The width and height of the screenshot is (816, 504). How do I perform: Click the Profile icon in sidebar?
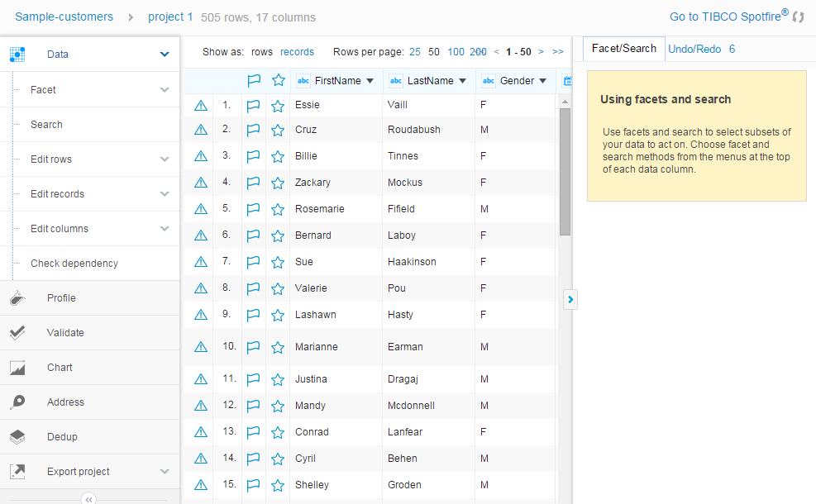[x=18, y=298]
